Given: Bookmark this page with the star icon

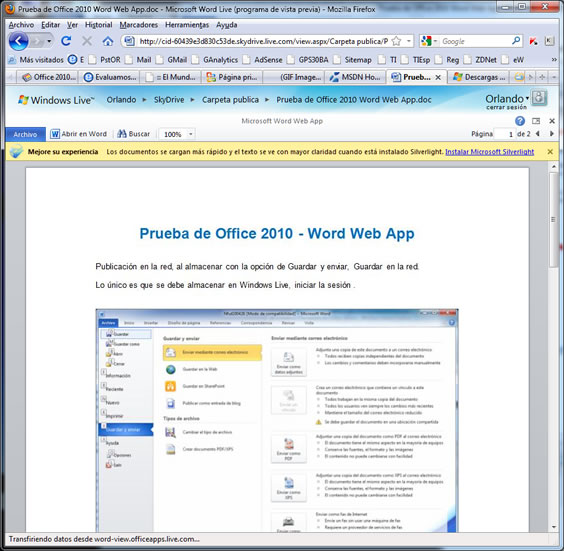Looking at the screenshot, I should (396, 41).
